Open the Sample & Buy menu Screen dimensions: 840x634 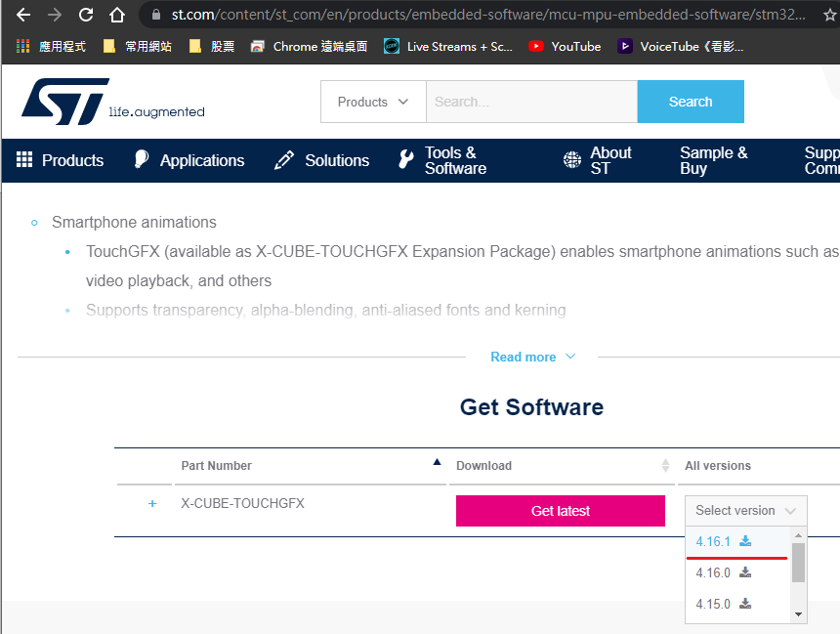pos(714,160)
